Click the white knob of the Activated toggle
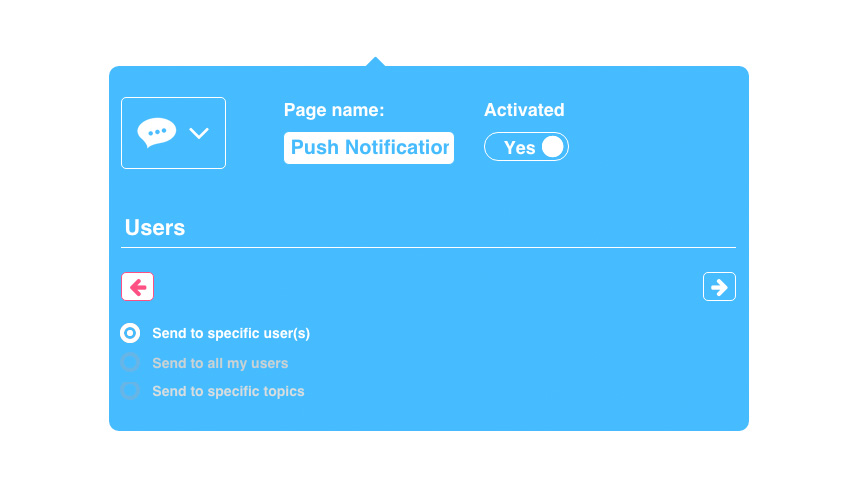 (x=553, y=147)
